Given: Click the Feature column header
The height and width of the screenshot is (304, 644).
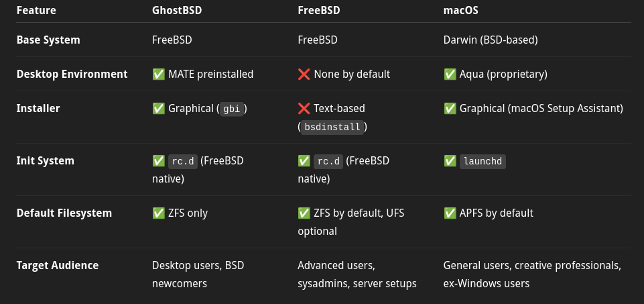Looking at the screenshot, I should point(36,10).
